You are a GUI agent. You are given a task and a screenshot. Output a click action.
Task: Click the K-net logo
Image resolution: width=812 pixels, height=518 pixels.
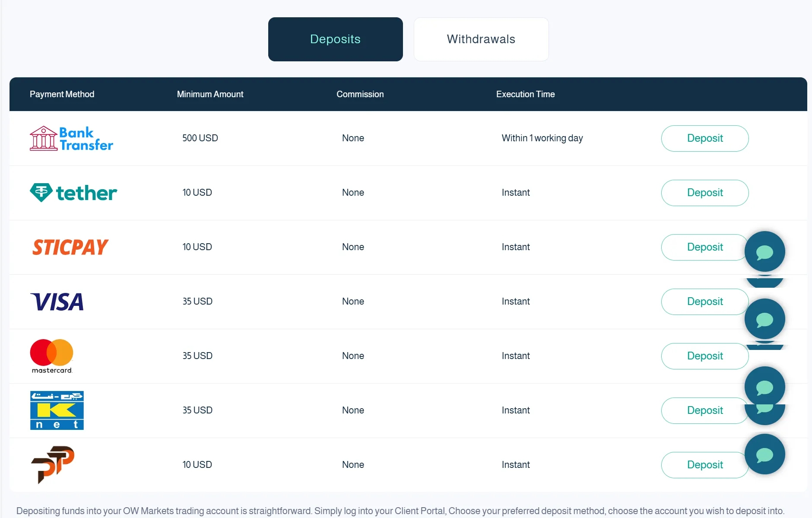(57, 410)
